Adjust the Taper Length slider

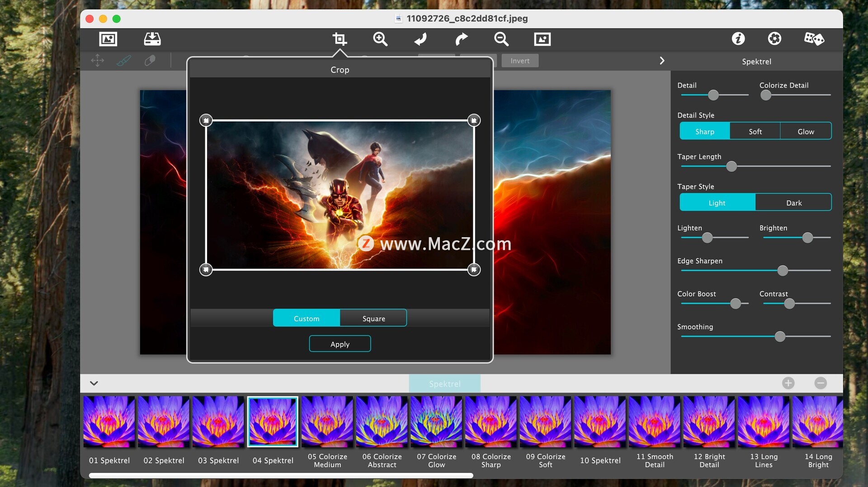click(x=731, y=166)
